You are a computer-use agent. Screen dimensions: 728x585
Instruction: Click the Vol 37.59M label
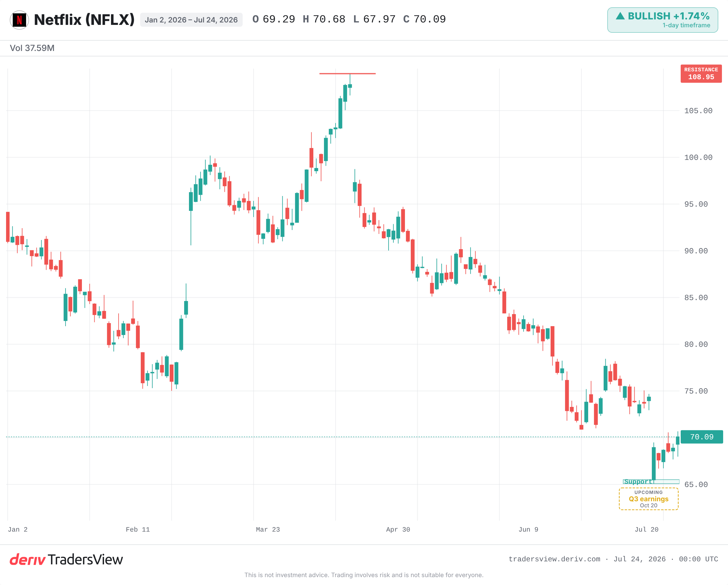click(x=32, y=48)
